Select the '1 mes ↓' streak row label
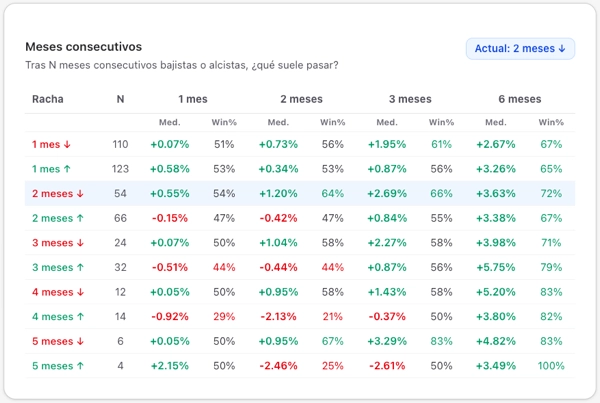Screen dimensions: 600x403 pyautogui.click(x=51, y=144)
